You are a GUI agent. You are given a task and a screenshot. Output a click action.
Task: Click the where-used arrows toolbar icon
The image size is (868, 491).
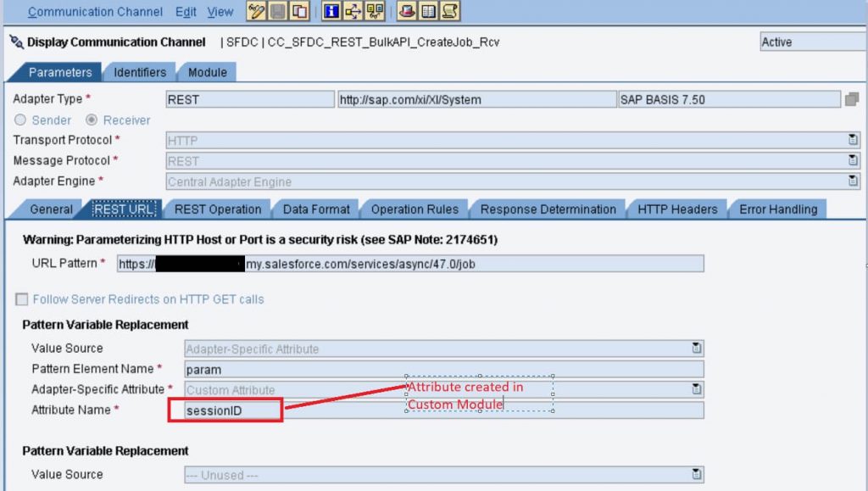click(x=353, y=11)
